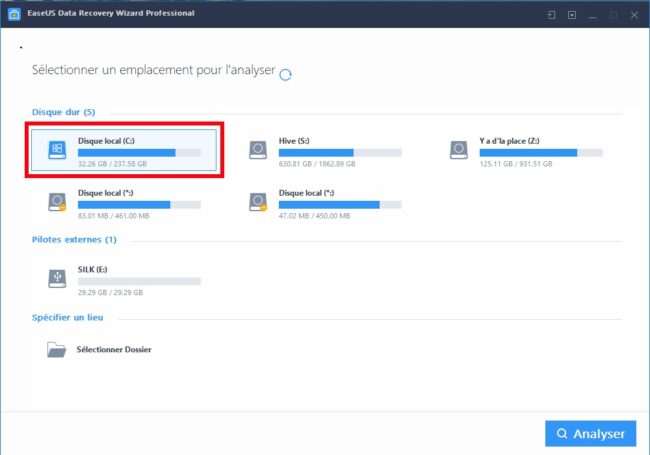Click the "Y a d'la place (Z:)" label
The width and height of the screenshot is (650, 455).
pyautogui.click(x=509, y=141)
